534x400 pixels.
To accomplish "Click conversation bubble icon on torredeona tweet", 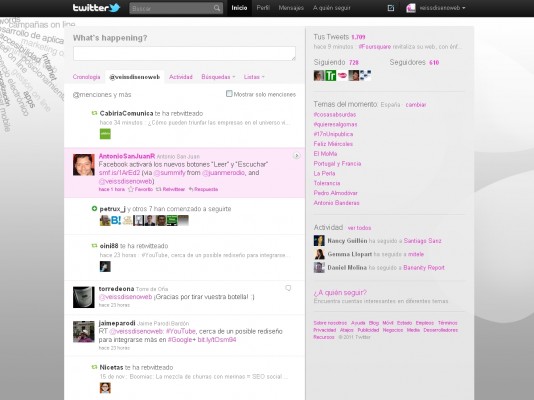I will click(288, 288).
